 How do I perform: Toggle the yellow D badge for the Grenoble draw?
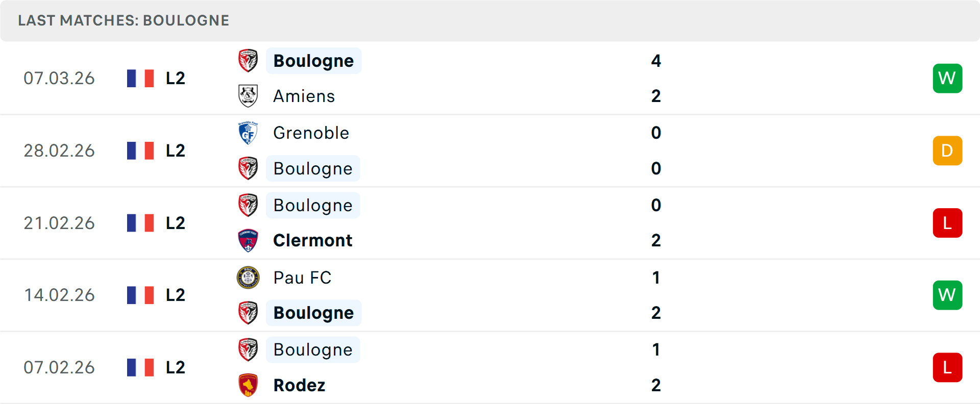pyautogui.click(x=947, y=150)
